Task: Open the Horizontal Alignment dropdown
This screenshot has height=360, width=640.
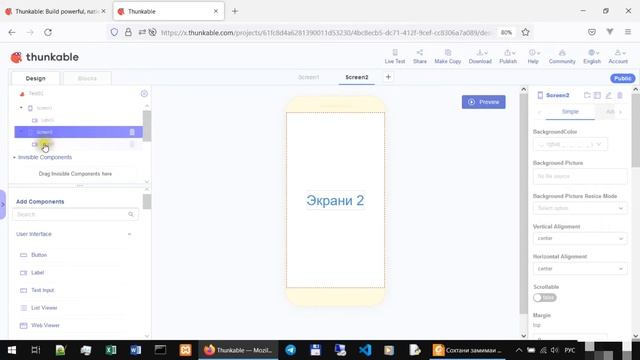Action: 580,269
